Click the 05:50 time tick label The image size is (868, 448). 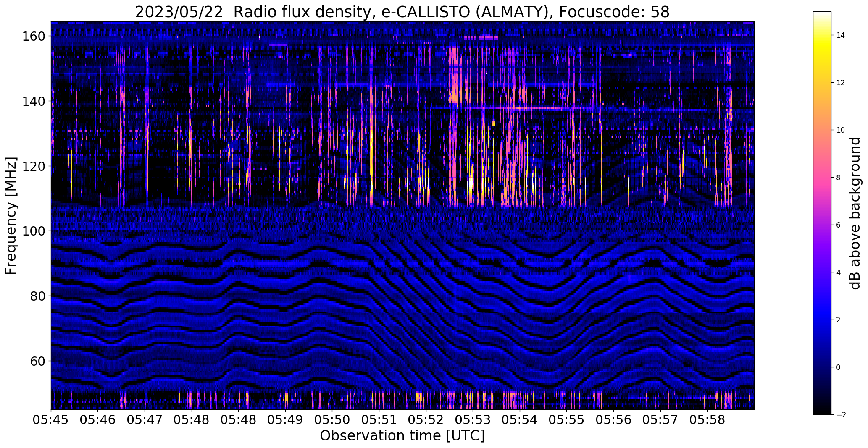pos(332,420)
